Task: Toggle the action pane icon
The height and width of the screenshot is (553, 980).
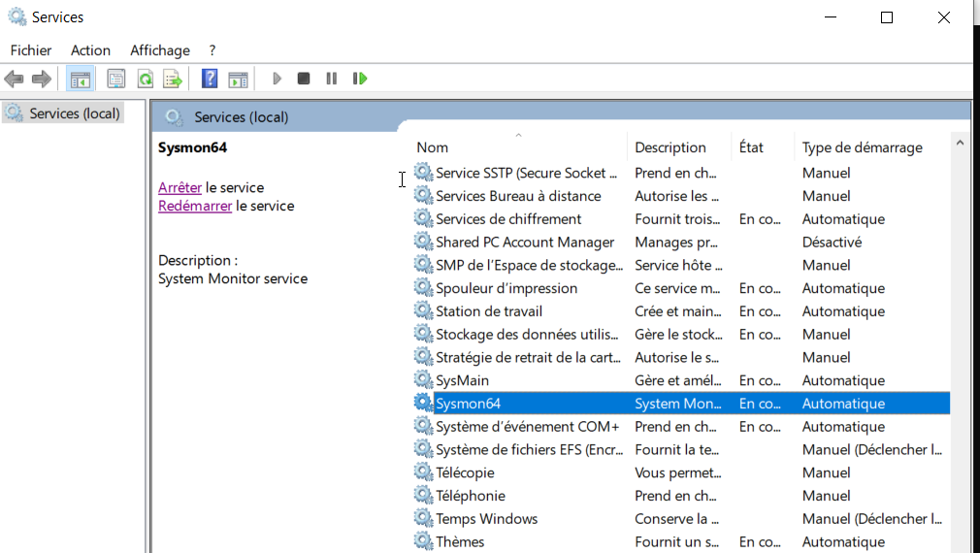Action: point(238,79)
